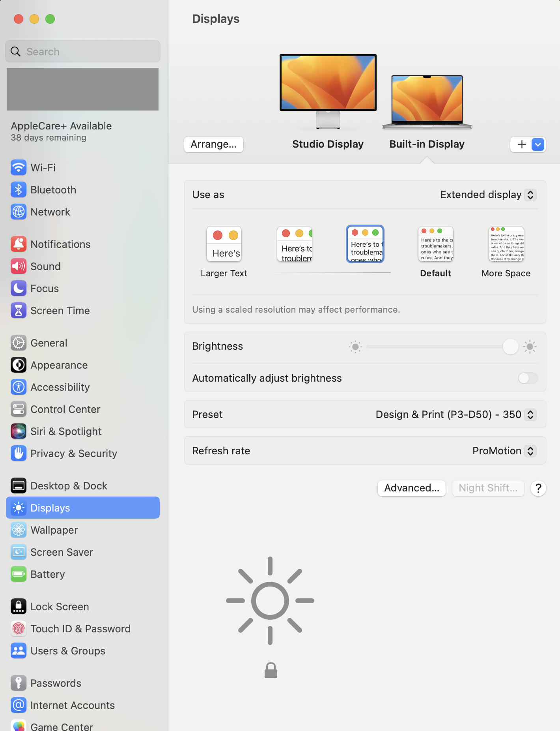Select the highlighted middle resolution option
The height and width of the screenshot is (731, 560).
pyautogui.click(x=365, y=244)
